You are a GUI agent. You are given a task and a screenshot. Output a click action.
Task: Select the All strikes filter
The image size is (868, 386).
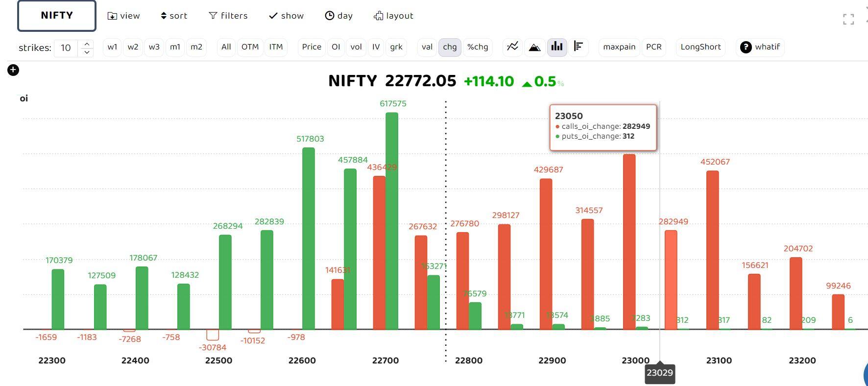click(x=226, y=47)
